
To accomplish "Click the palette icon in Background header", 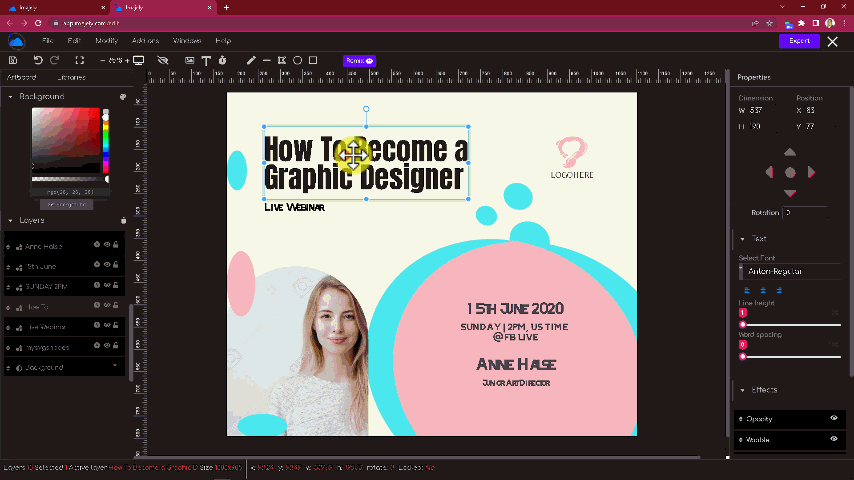I will (x=123, y=96).
